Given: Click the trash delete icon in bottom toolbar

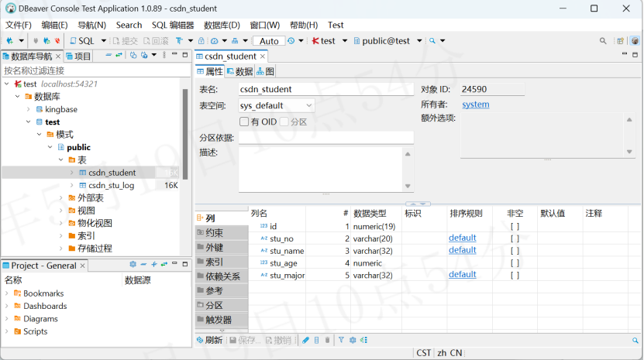Looking at the screenshot, I should 327,340.
